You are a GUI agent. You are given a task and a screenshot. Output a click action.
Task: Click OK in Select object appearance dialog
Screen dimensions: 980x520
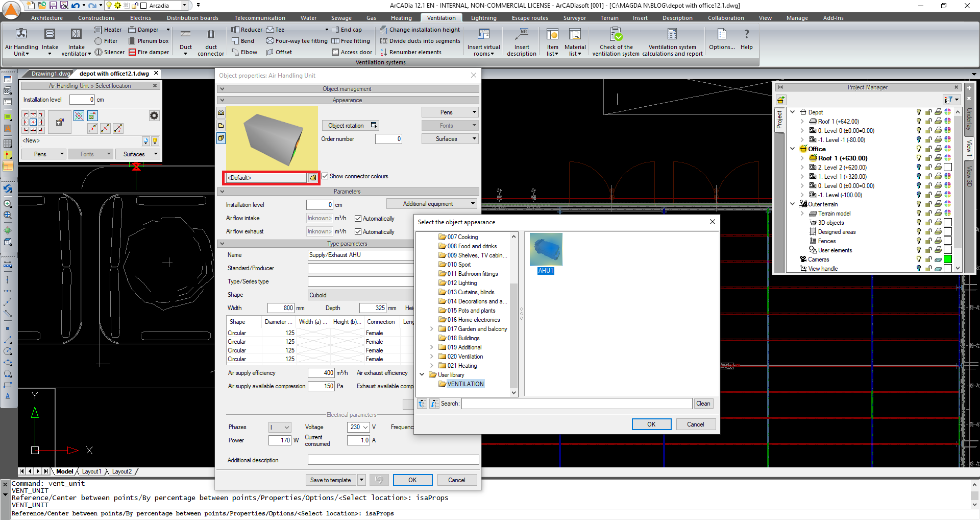tap(651, 424)
